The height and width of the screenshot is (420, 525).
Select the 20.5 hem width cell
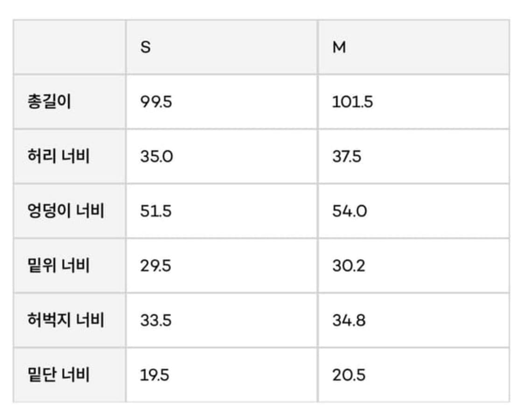(349, 375)
